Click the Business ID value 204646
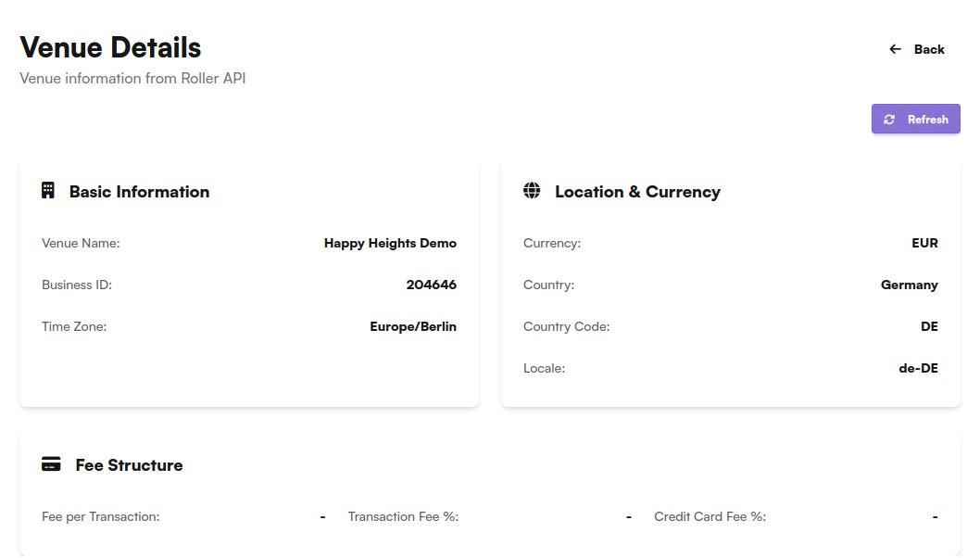980x558 pixels. point(431,285)
